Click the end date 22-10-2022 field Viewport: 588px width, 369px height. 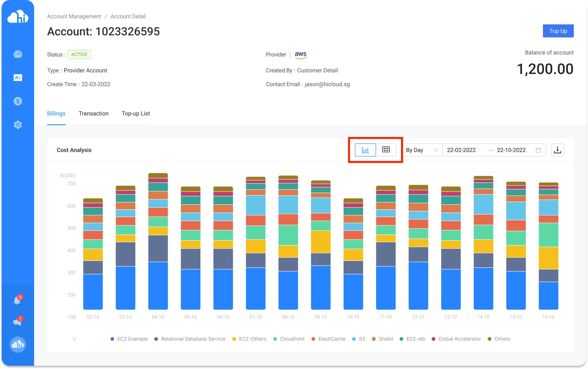(x=511, y=150)
